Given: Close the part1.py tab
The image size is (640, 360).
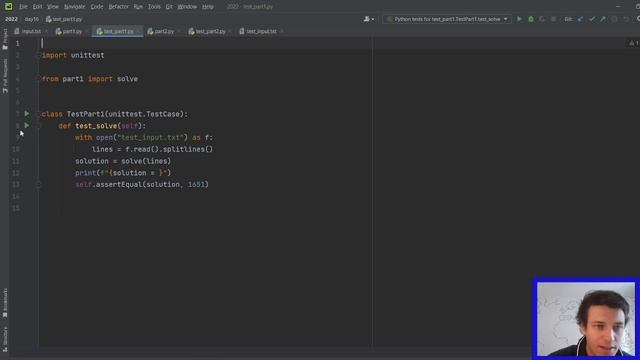Looking at the screenshot, I should point(87,31).
